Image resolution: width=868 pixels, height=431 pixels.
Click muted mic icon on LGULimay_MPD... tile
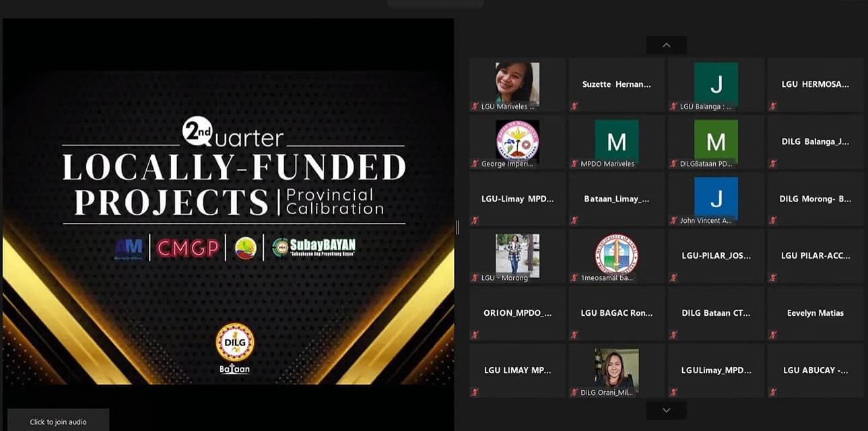click(673, 392)
